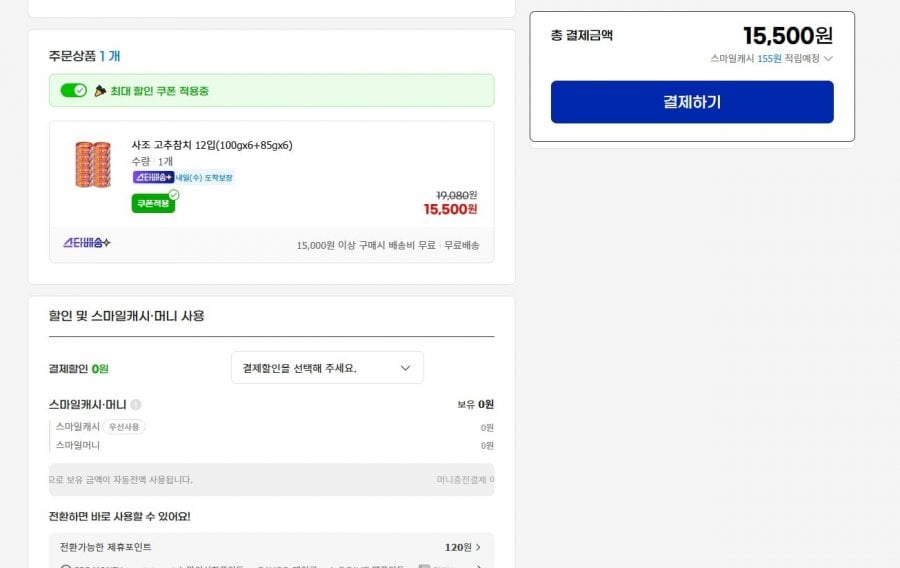Image resolution: width=900 pixels, height=568 pixels.
Task: Click the info icon next to 스마일캐시·머니
Action: pos(136,405)
